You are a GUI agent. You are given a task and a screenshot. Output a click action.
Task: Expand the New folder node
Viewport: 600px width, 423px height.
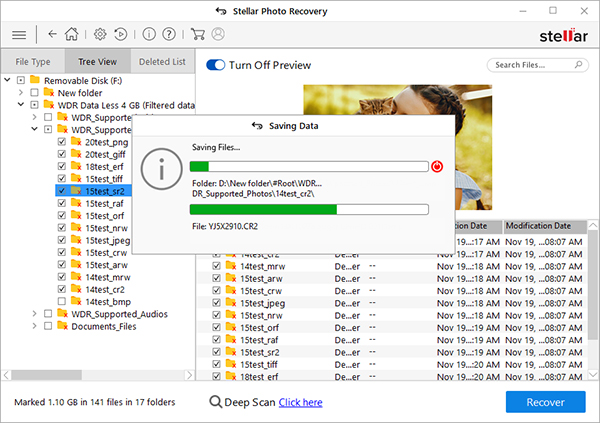[21, 92]
